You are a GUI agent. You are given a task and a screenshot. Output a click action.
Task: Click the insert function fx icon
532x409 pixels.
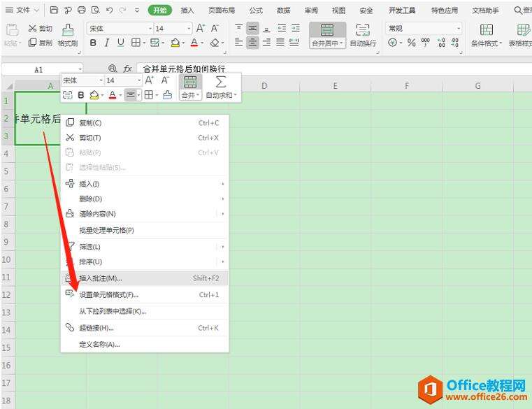[127, 69]
